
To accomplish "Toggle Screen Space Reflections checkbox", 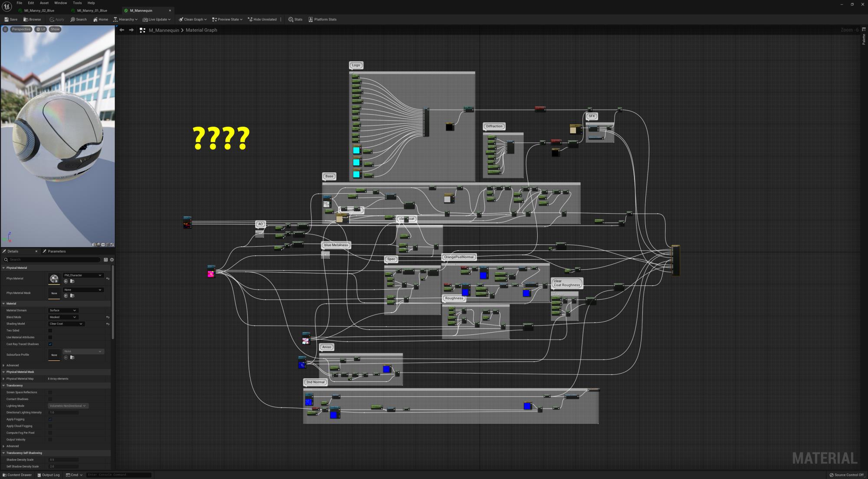I will coord(50,392).
